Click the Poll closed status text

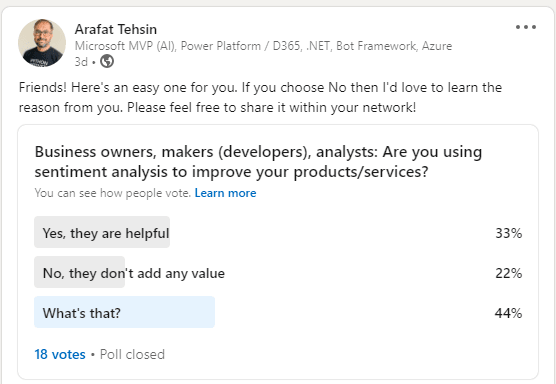132,354
